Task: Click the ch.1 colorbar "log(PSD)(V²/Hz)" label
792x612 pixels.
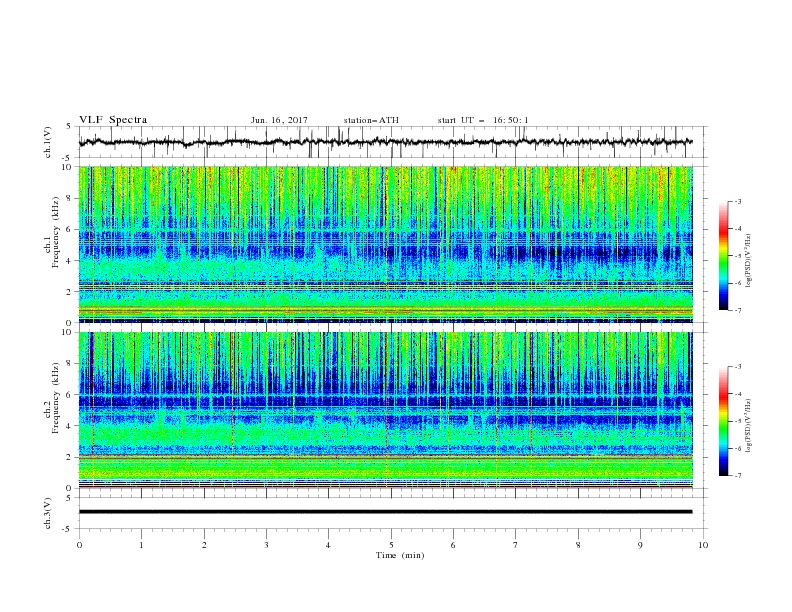Action: coord(748,261)
